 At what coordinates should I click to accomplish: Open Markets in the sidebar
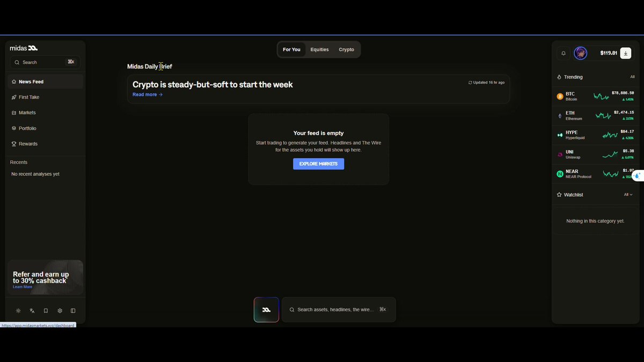pos(46,113)
